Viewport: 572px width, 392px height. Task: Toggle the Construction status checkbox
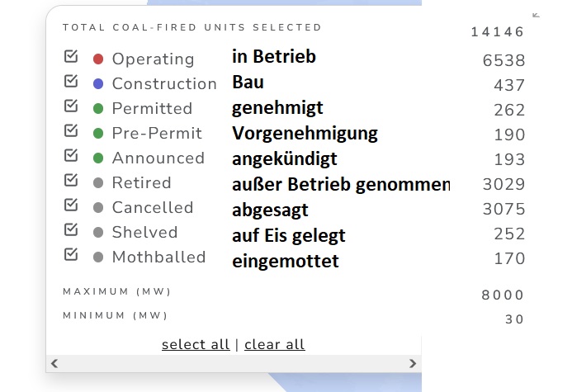coord(71,82)
